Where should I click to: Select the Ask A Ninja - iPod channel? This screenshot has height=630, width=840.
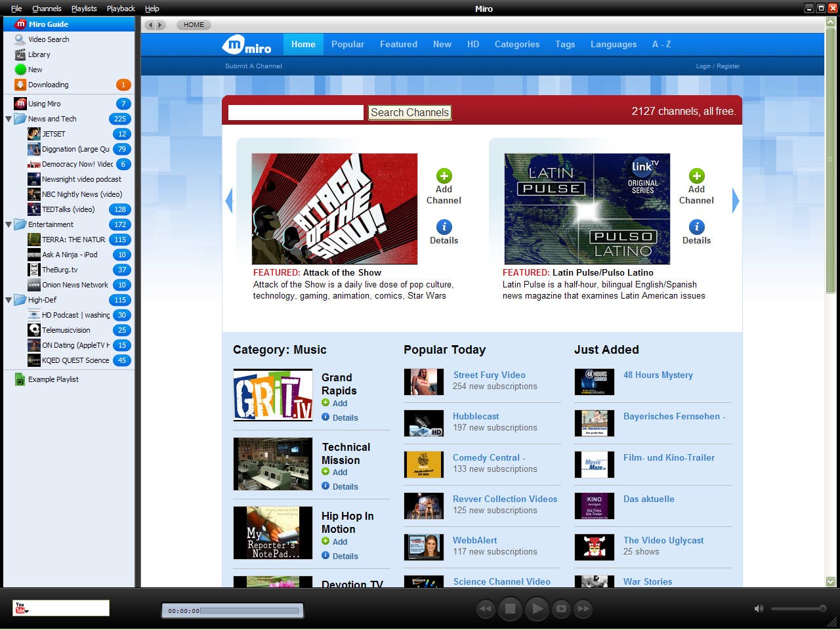tap(69, 255)
